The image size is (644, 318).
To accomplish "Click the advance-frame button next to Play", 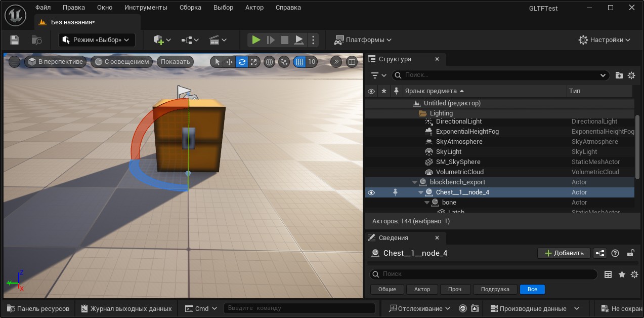I will (x=271, y=39).
